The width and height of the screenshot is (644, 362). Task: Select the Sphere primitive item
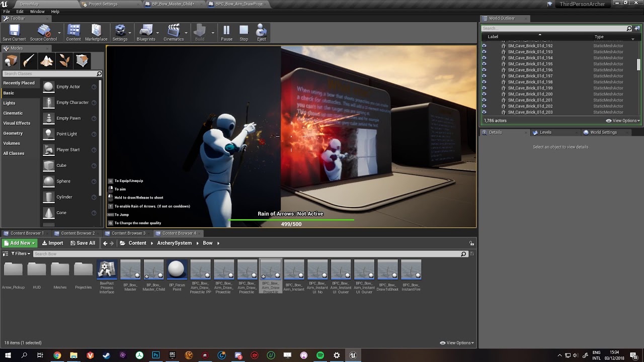(x=70, y=181)
